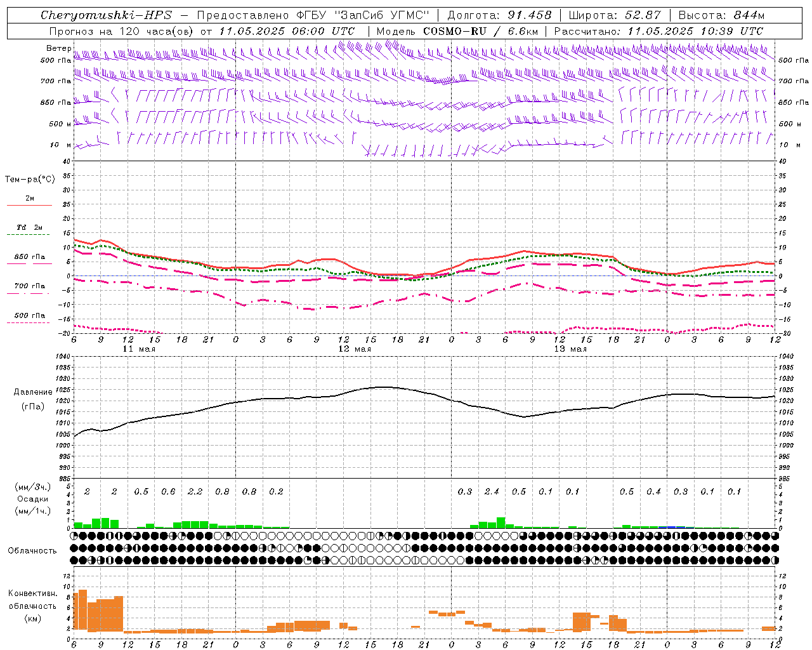The height and width of the screenshot is (650, 812).
Task: Click the Облачность cloud cover label
Action: coord(32,551)
